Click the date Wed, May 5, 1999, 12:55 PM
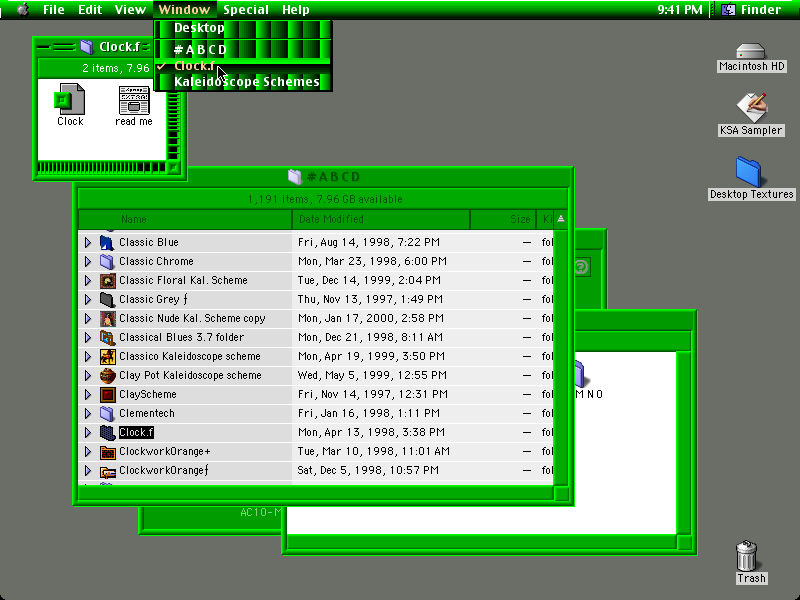 372,376
